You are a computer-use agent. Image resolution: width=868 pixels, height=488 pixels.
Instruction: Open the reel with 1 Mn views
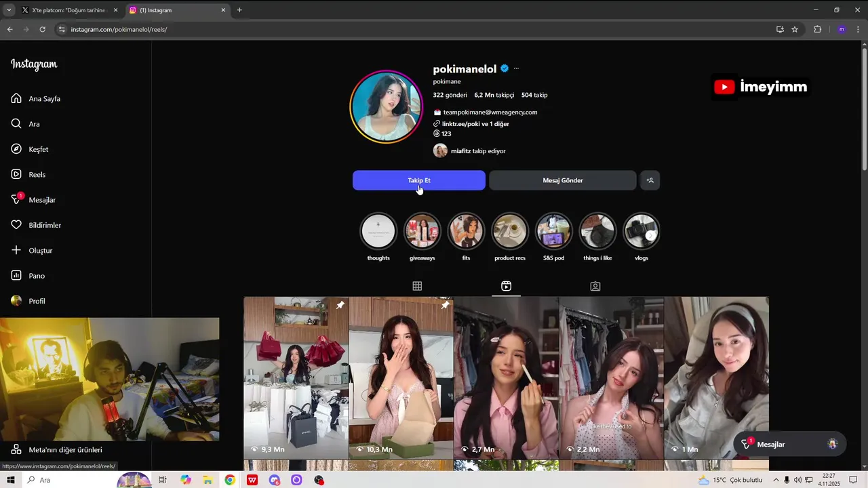717,378
